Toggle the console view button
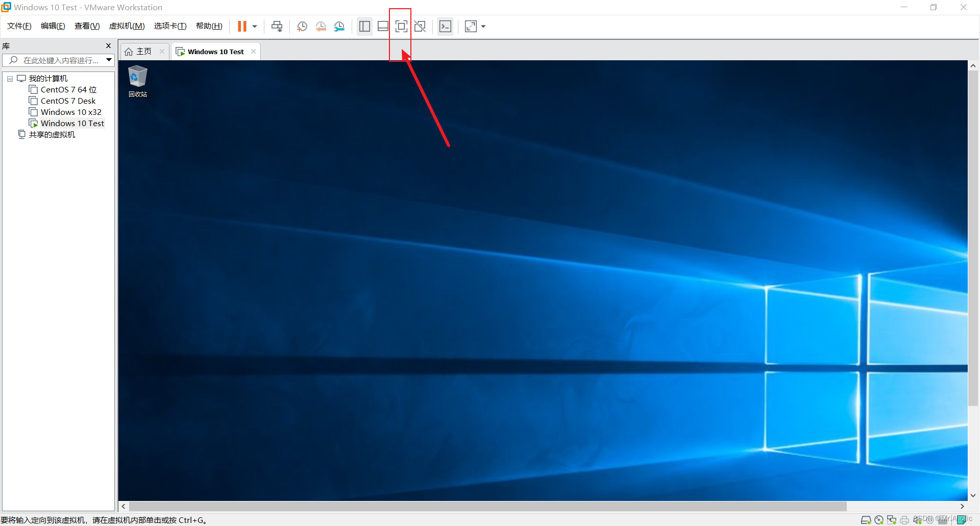Screen dimensions: 980x526 click(x=446, y=26)
